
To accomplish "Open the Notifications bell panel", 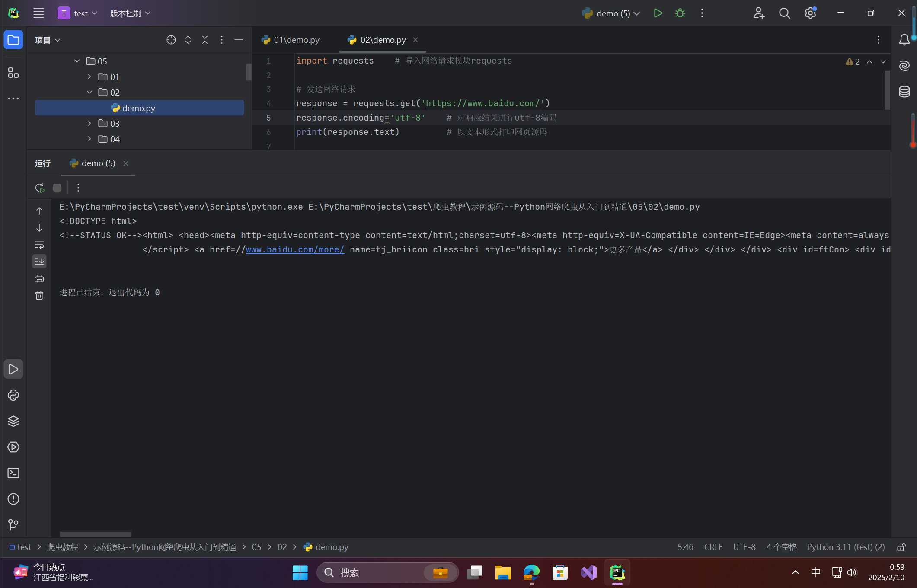I will tap(904, 40).
